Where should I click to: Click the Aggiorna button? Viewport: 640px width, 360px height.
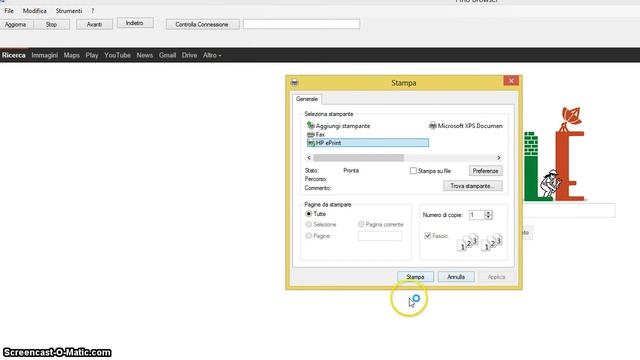[16, 24]
